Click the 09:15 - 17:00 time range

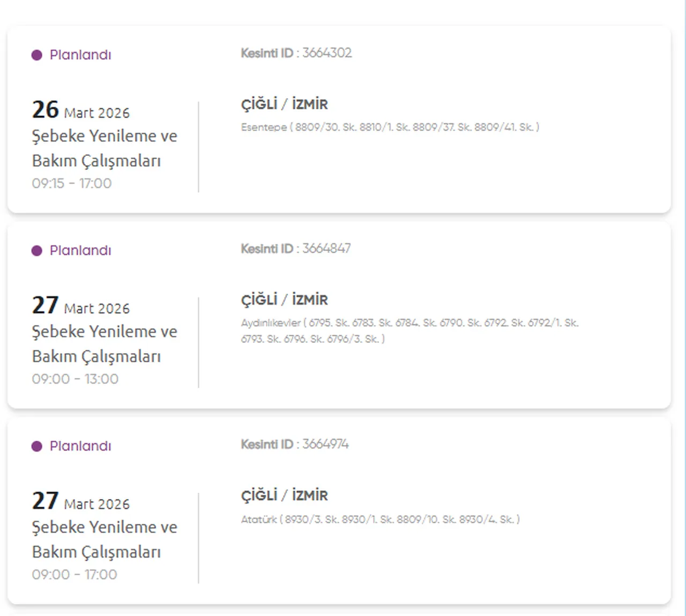72,183
